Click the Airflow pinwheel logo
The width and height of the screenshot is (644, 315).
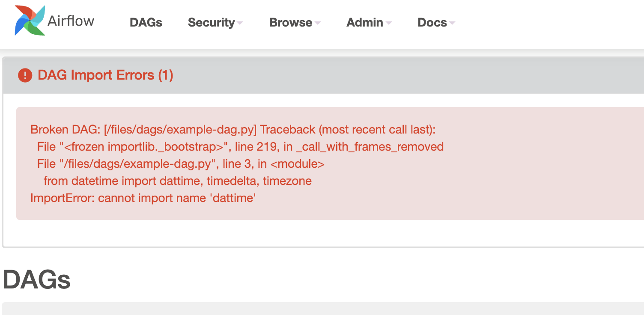pos(29,21)
